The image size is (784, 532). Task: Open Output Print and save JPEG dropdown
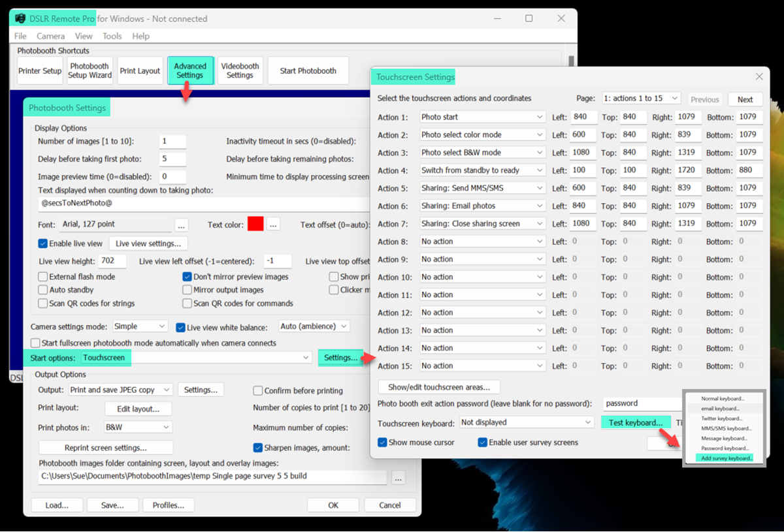point(120,390)
